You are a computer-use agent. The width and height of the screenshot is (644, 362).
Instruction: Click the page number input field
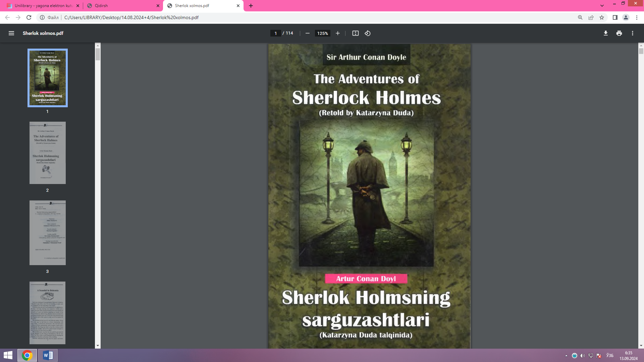pyautogui.click(x=275, y=33)
